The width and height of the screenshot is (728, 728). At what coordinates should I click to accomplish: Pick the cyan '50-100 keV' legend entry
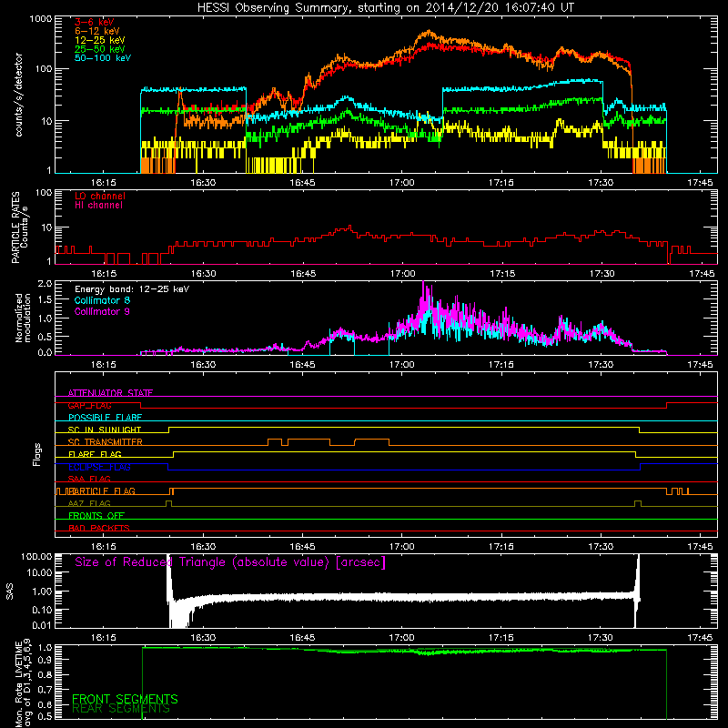coord(103,58)
